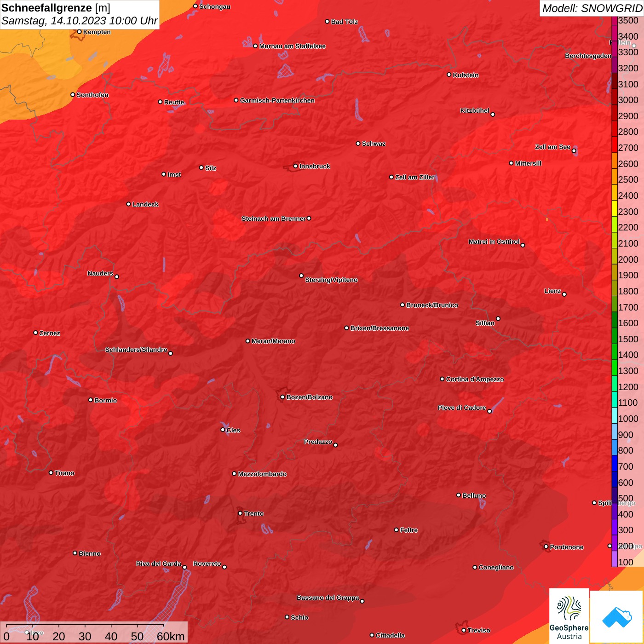The width and height of the screenshot is (644, 644).
Task: Click the 'Bienno' label
Action: 89,553
